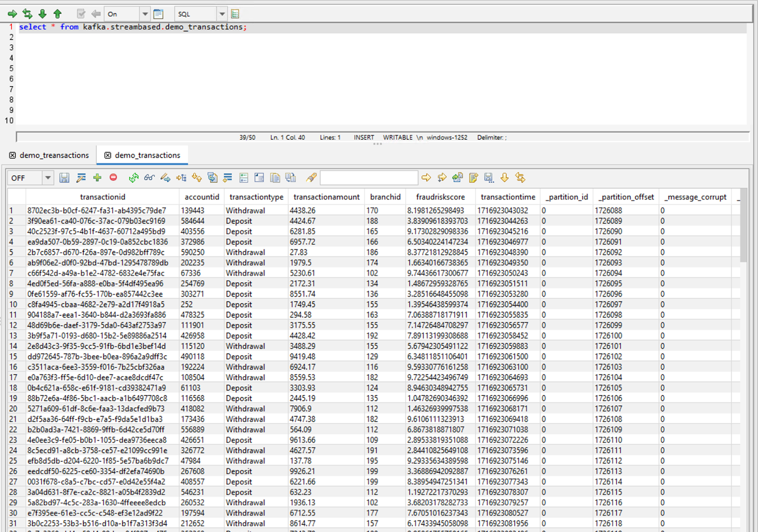The width and height of the screenshot is (758, 532).
Task: Close the demo_treansactions tab with its X
Action: tap(12, 155)
